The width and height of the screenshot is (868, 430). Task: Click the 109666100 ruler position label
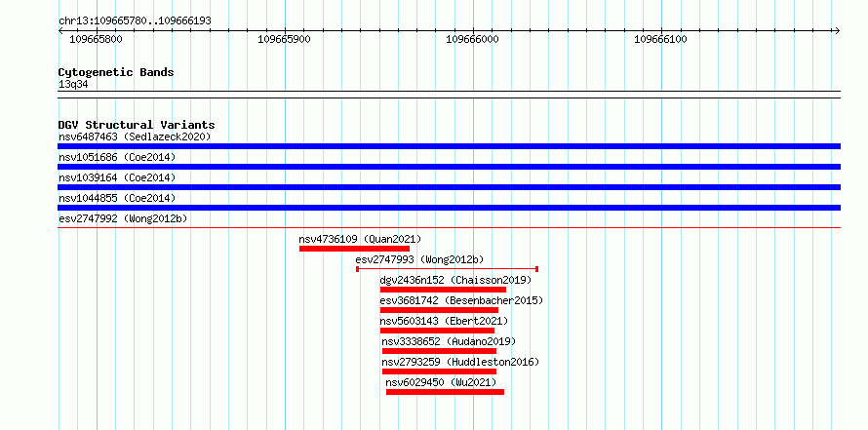pyautogui.click(x=660, y=39)
